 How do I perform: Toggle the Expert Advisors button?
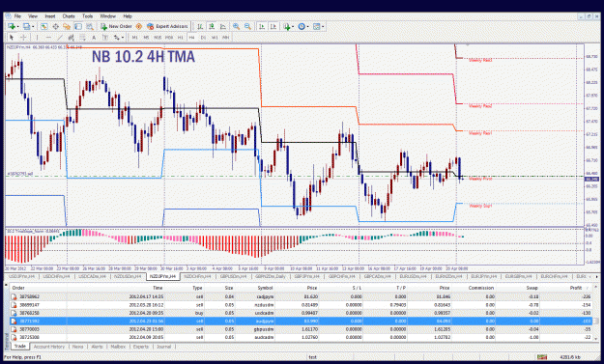[x=167, y=26]
